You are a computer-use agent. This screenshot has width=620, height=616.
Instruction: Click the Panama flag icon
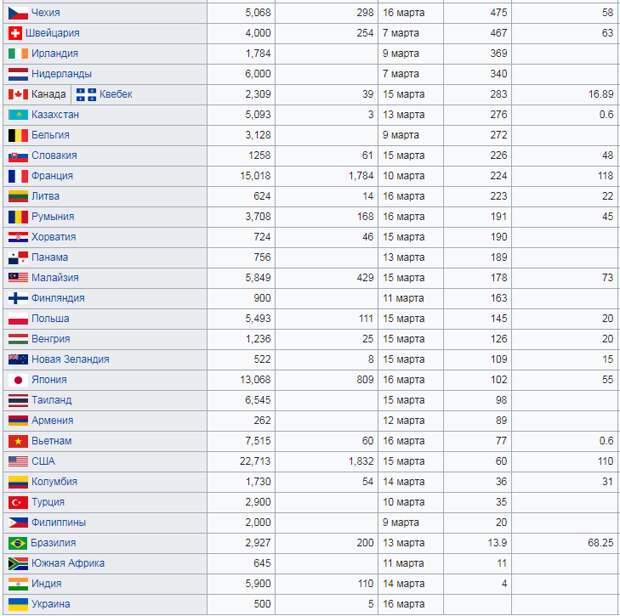click(18, 257)
